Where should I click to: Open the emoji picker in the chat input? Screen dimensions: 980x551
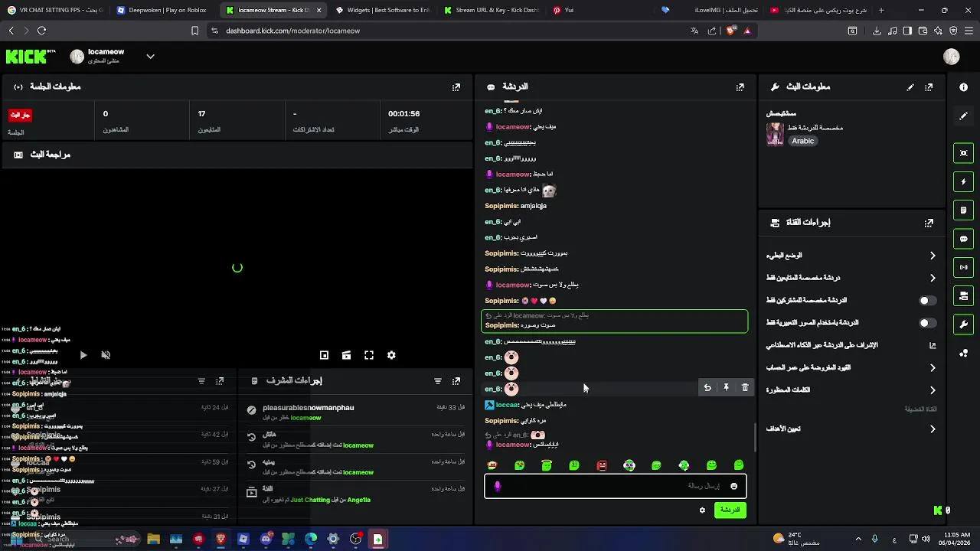733,486
